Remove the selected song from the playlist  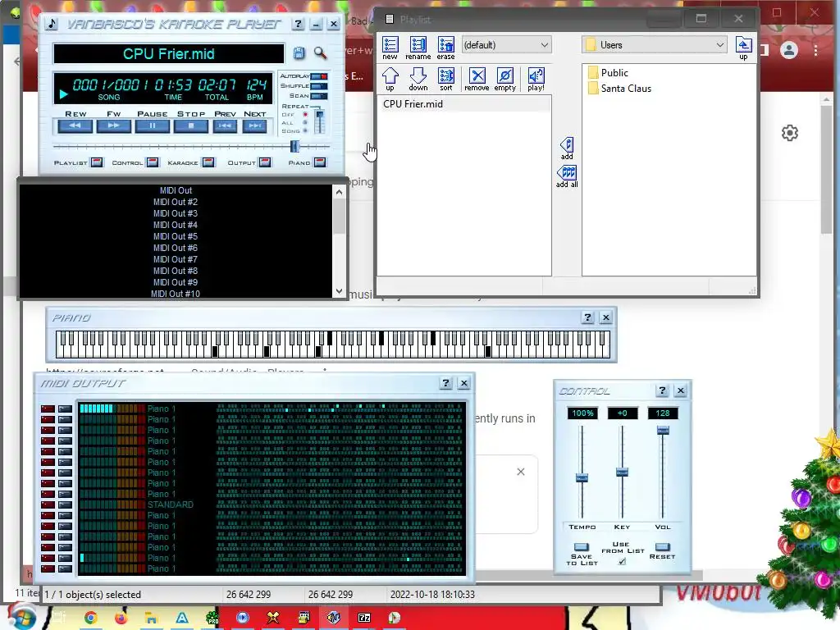(477, 80)
